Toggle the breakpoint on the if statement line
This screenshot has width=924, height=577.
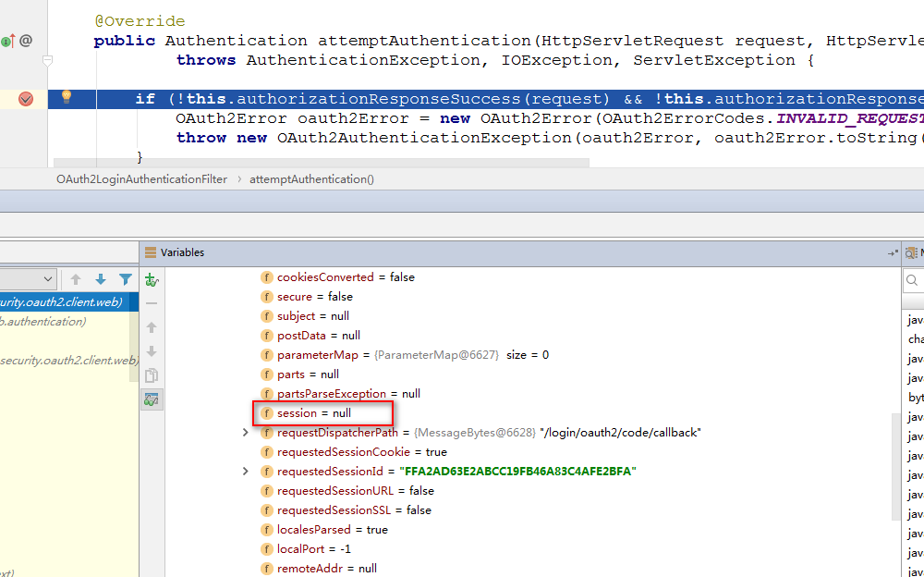(x=26, y=99)
